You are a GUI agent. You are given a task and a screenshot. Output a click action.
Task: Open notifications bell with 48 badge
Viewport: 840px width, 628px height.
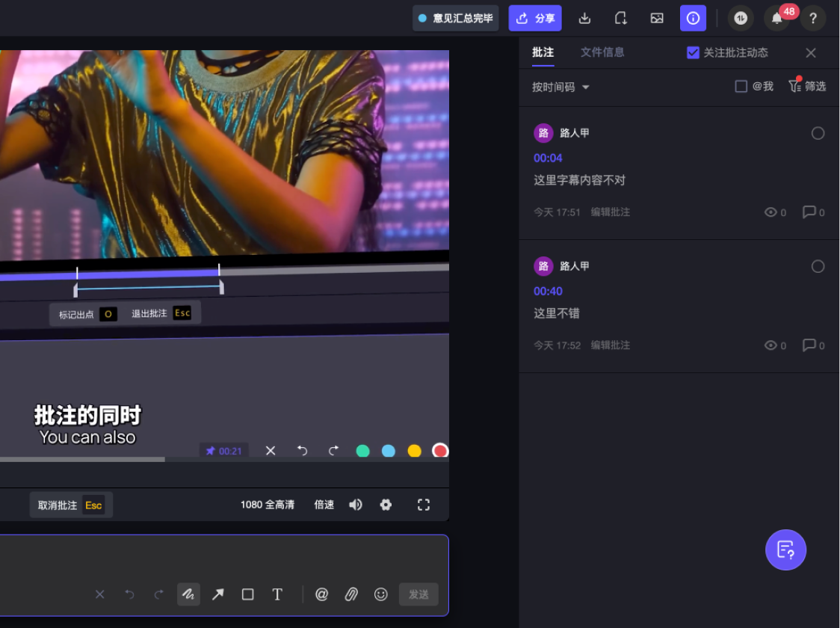[x=776, y=18]
